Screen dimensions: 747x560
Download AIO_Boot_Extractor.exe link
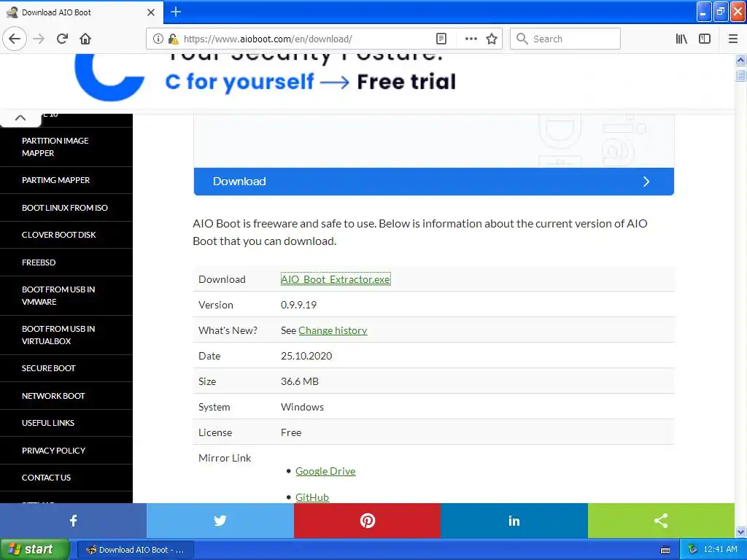pyautogui.click(x=336, y=279)
